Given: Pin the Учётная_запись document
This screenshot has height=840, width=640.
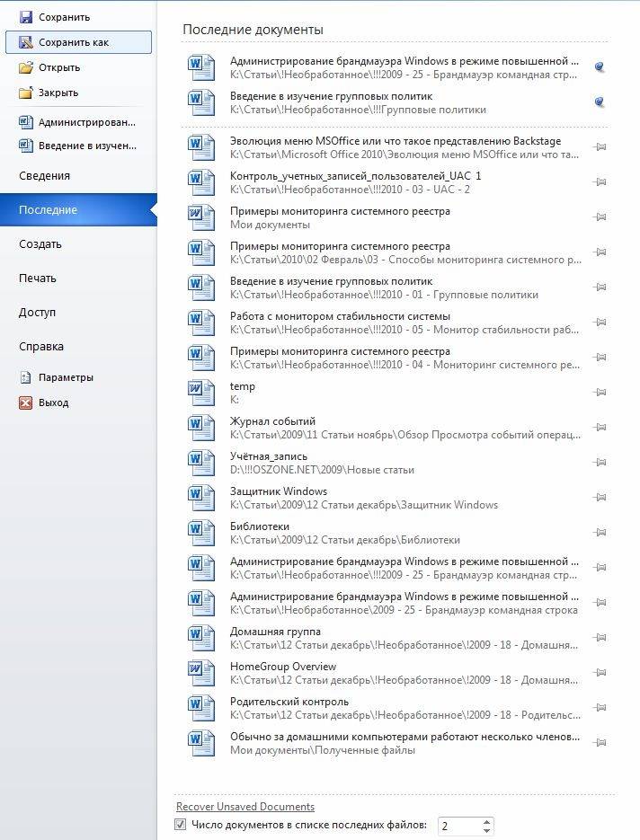Looking at the screenshot, I should coord(600,463).
